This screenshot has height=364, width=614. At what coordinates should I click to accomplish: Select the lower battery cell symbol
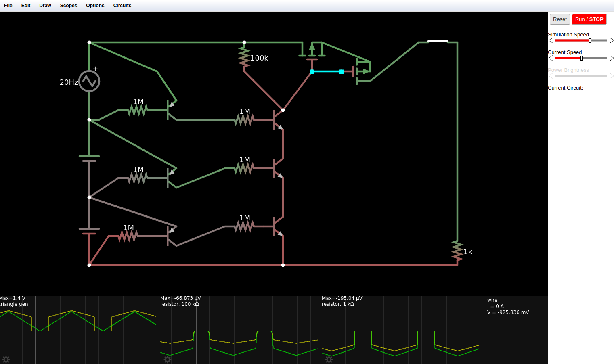(x=89, y=231)
